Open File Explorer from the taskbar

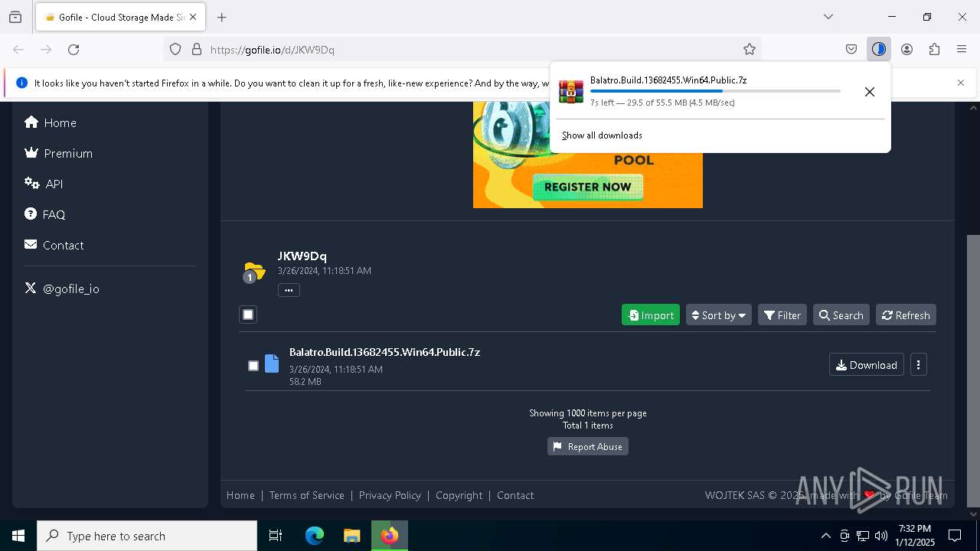tap(351, 536)
